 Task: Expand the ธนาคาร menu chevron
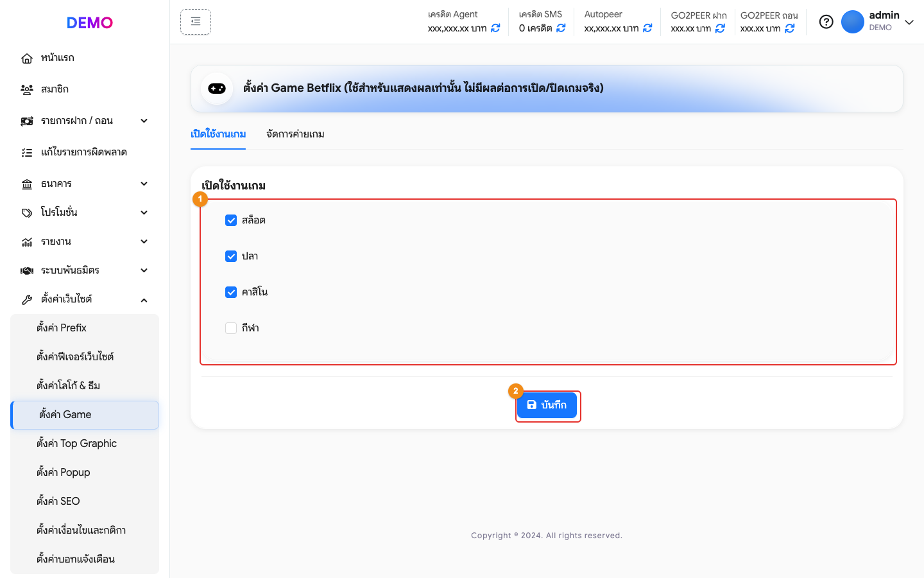click(x=144, y=184)
